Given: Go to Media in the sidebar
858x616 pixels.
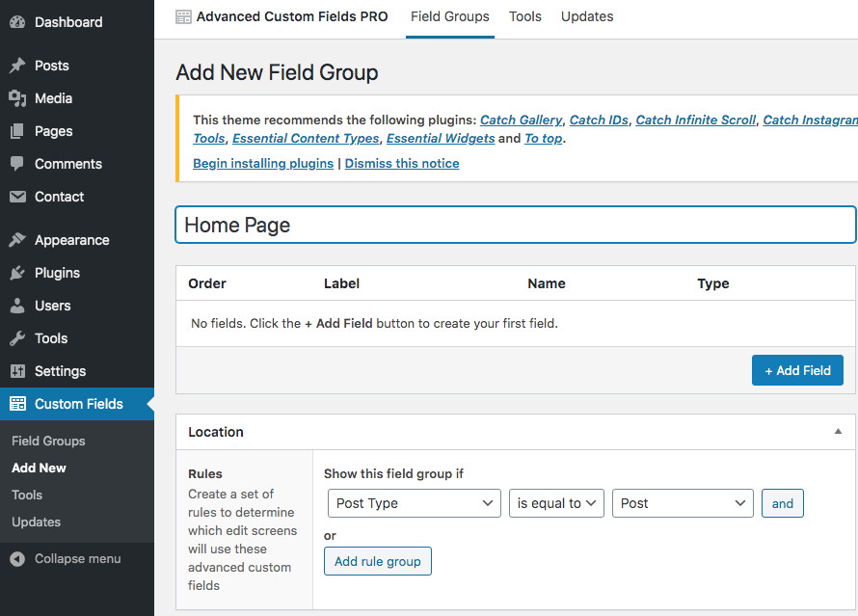Looking at the screenshot, I should tap(54, 98).
